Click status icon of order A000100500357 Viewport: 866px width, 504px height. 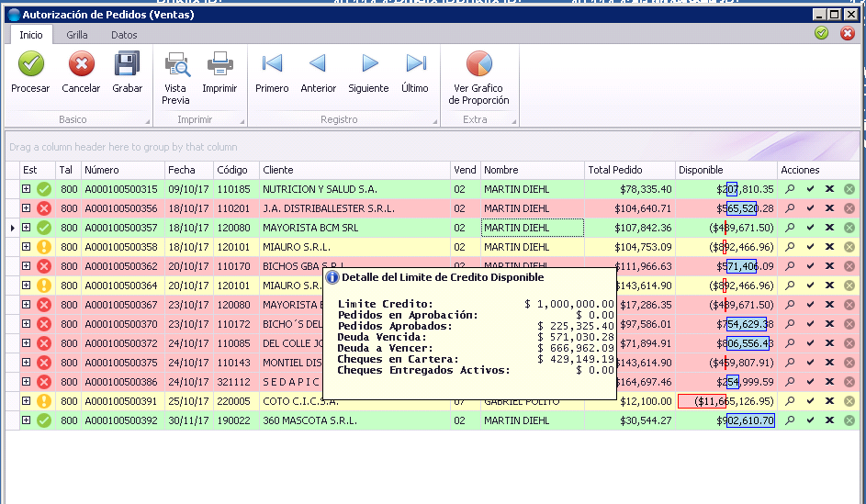(x=44, y=228)
